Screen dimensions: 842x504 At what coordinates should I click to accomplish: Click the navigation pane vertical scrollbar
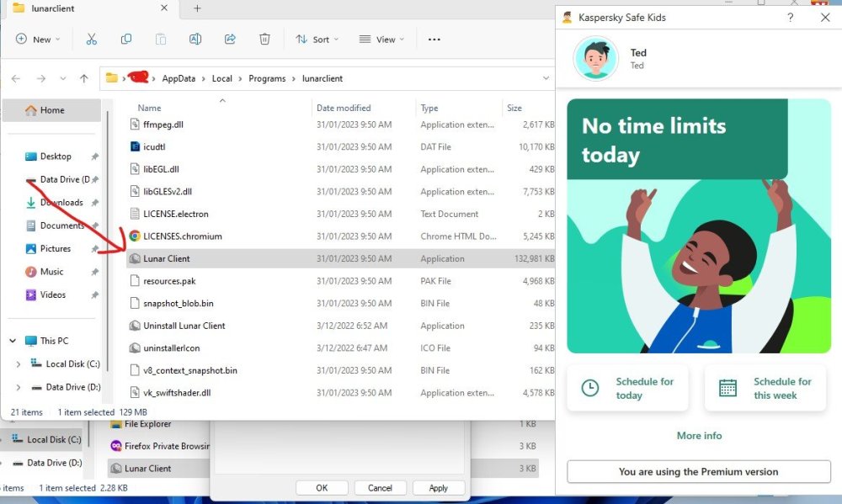pos(108,241)
